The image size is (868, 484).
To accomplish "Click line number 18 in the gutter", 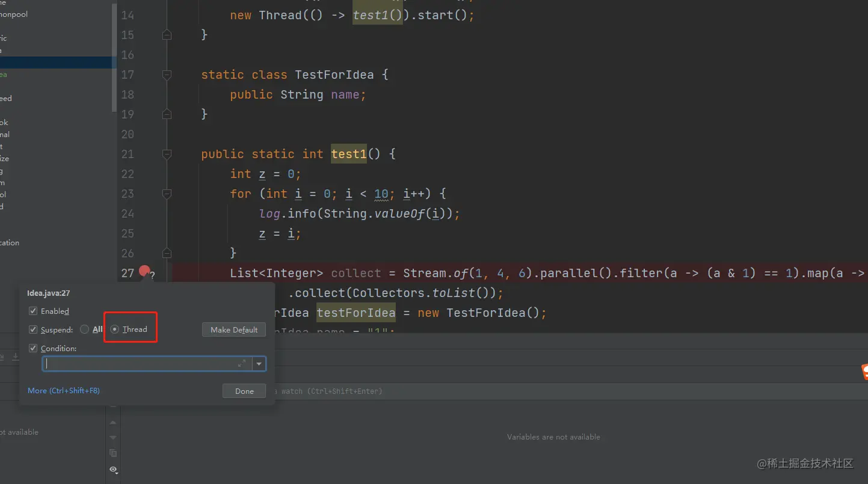I will point(128,94).
